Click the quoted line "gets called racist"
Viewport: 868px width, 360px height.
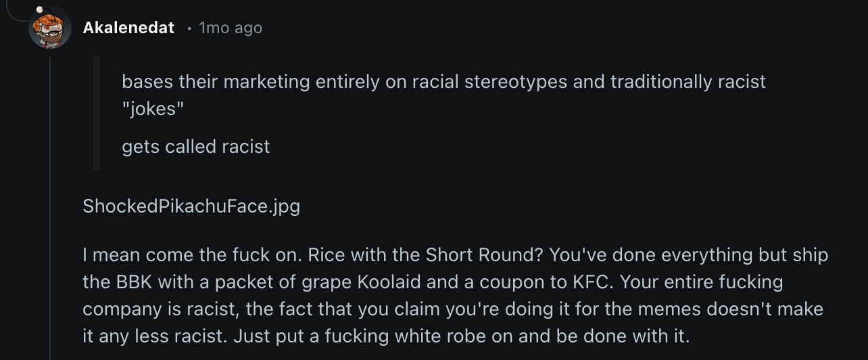point(196,146)
